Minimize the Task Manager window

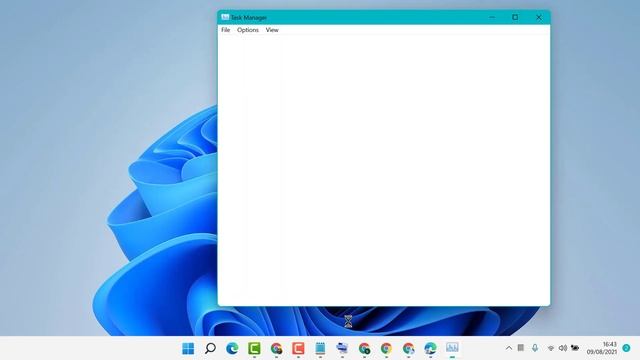pyautogui.click(x=492, y=17)
